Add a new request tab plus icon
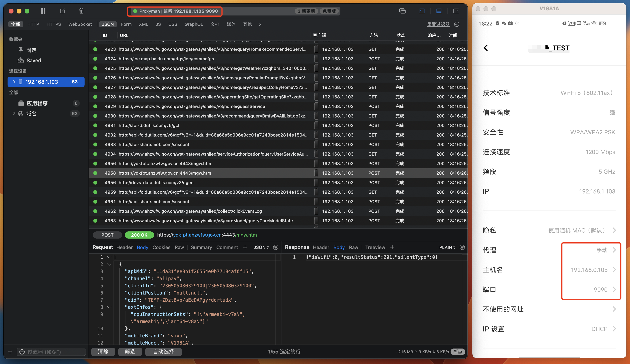This screenshot has width=630, height=364. [x=245, y=247]
